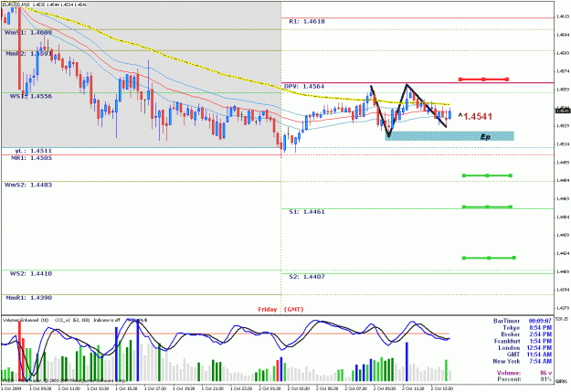Viewport: 571px width, 392px height.
Task: Select the teal Ep entry zone box
Action: tap(449, 136)
